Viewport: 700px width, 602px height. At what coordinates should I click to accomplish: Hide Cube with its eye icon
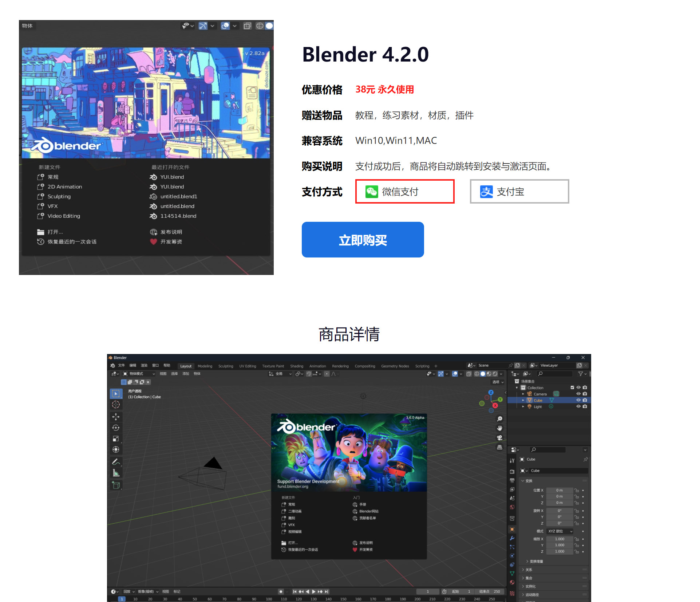click(x=578, y=400)
